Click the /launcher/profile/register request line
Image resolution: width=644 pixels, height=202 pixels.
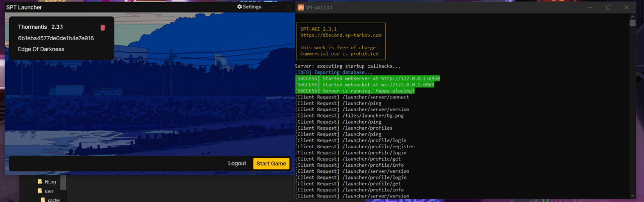(355, 147)
